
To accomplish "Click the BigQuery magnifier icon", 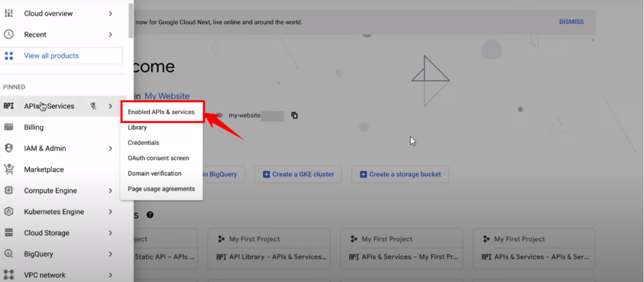I will pyautogui.click(x=9, y=254).
